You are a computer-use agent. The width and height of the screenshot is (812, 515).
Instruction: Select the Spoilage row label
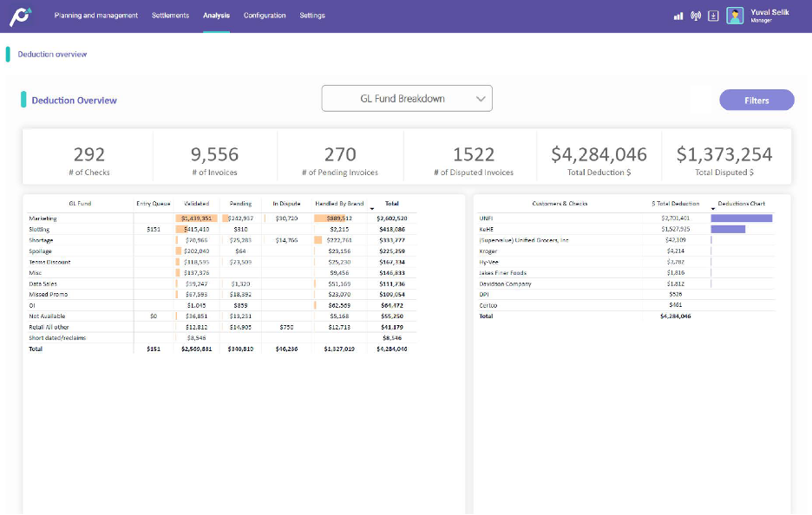click(41, 251)
